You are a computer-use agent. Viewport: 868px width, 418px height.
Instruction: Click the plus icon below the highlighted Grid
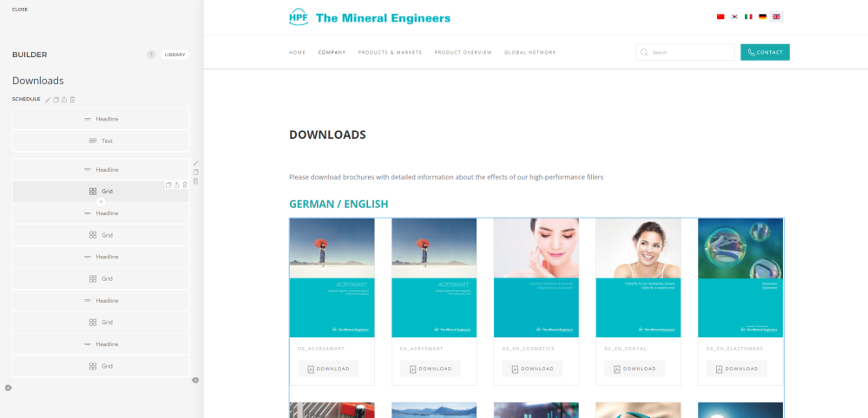coord(101,202)
